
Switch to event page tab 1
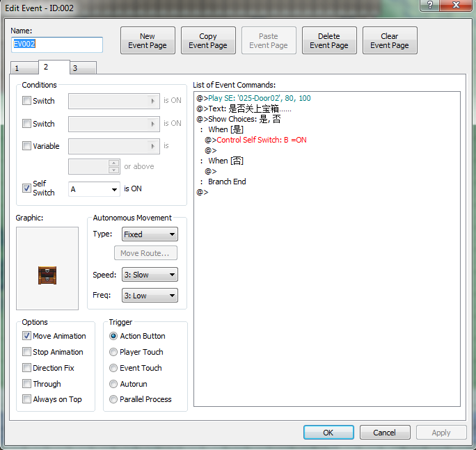click(24, 68)
